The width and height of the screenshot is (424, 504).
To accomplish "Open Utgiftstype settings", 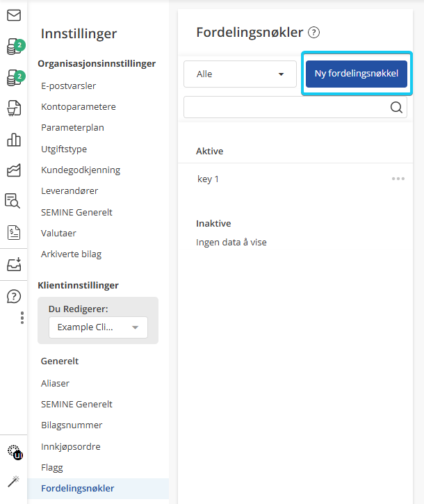I will coord(64,149).
